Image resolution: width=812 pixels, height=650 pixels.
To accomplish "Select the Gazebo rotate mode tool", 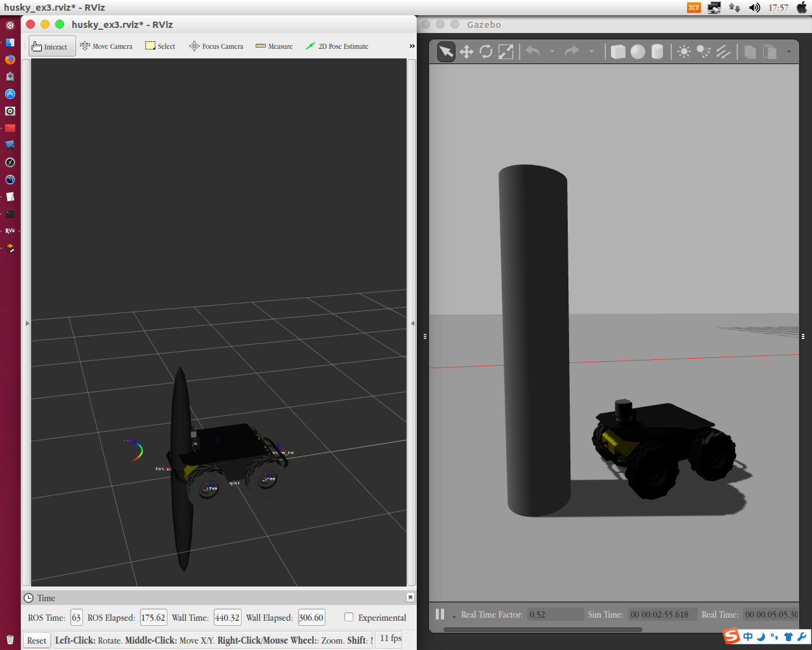I will point(486,51).
